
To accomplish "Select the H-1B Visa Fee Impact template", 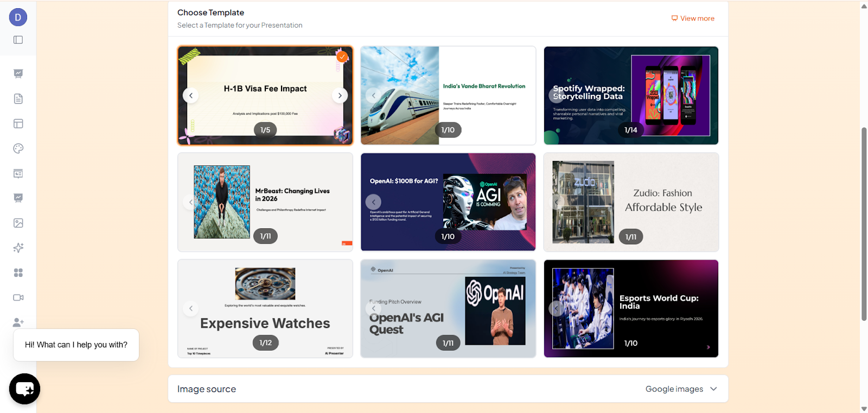I will (265, 95).
